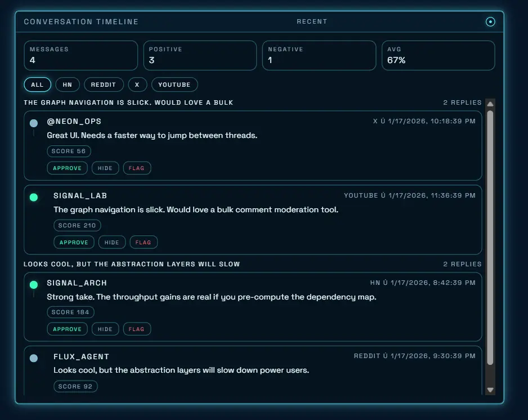528x420 pixels.
Task: Flag the SIGNAL_LAB comment
Action: pos(144,242)
